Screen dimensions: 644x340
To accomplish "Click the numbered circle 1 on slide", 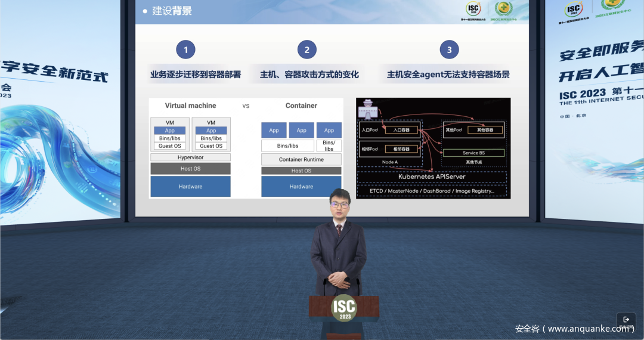I will 185,50.
